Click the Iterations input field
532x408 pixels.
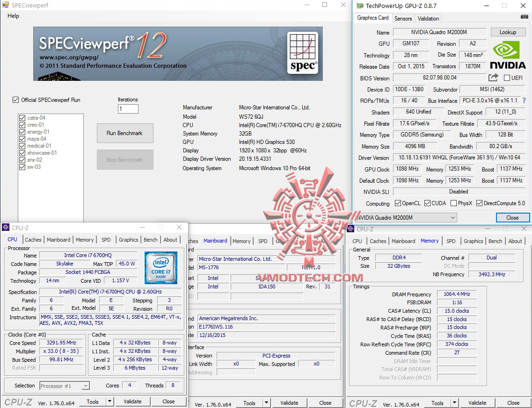pos(128,109)
